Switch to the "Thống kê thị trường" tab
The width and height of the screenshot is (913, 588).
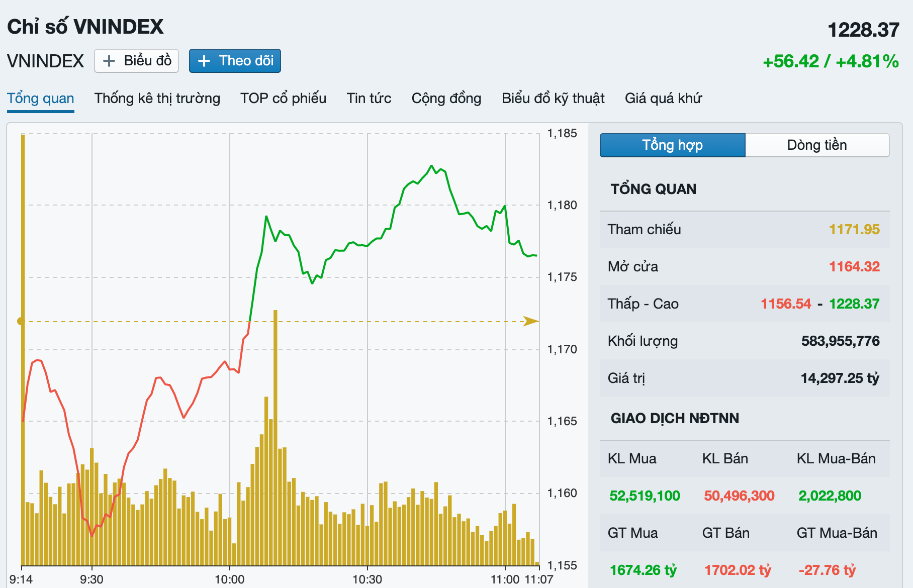click(157, 98)
